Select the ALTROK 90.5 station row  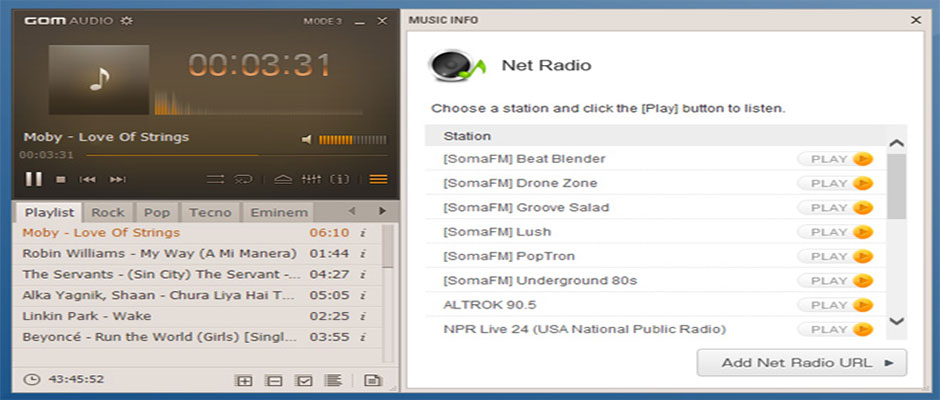point(655,305)
